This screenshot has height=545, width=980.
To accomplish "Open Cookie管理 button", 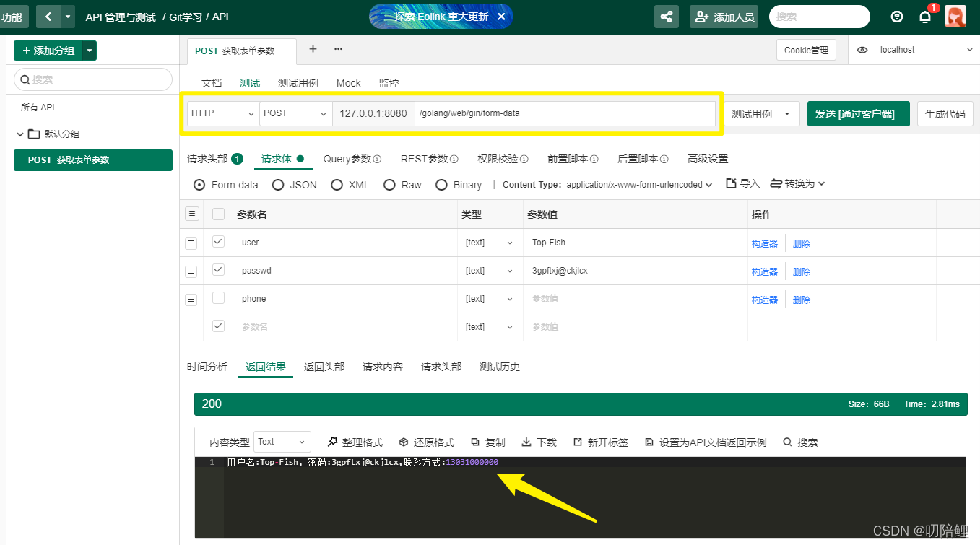I will click(806, 50).
